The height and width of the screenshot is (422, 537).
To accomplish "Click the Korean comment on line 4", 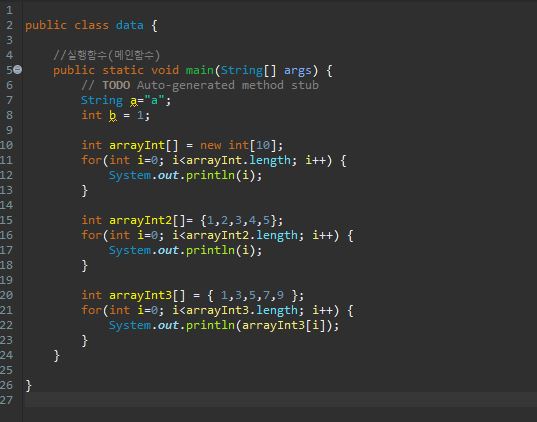I will (x=107, y=55).
